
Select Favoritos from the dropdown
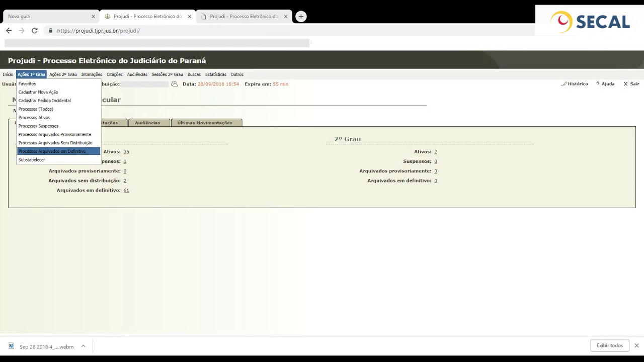tap(58, 84)
